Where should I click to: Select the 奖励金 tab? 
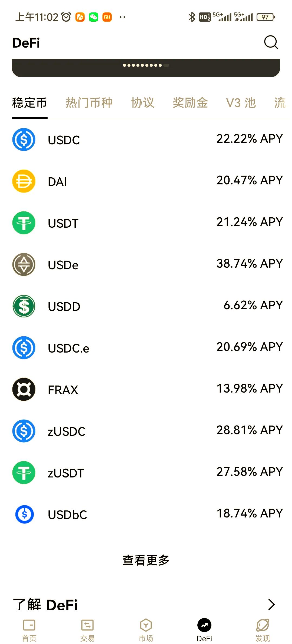tap(190, 103)
